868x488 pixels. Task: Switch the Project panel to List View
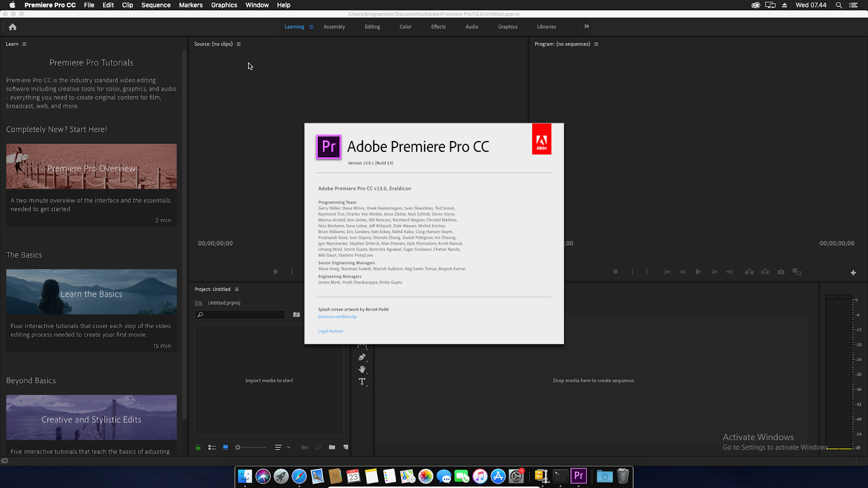point(212,447)
